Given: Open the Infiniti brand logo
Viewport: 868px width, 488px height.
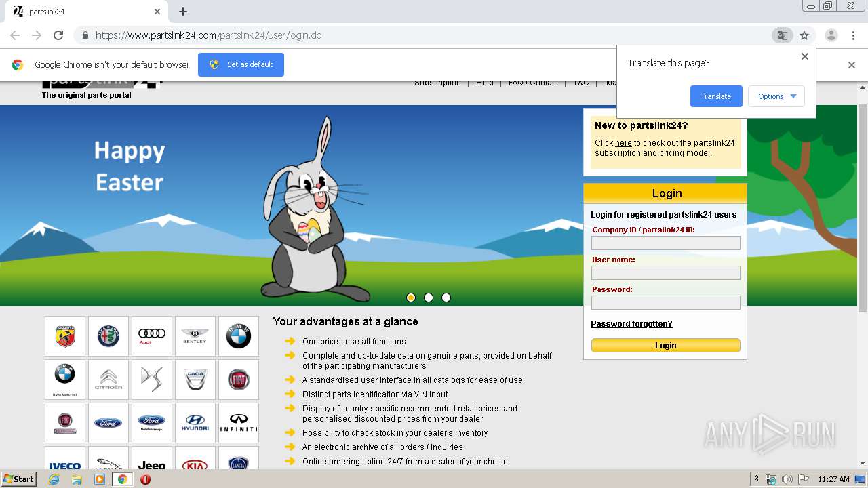Looking at the screenshot, I should [x=239, y=423].
